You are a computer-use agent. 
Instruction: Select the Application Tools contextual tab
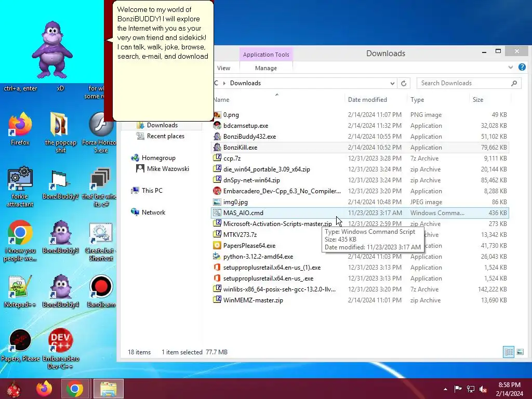266,54
